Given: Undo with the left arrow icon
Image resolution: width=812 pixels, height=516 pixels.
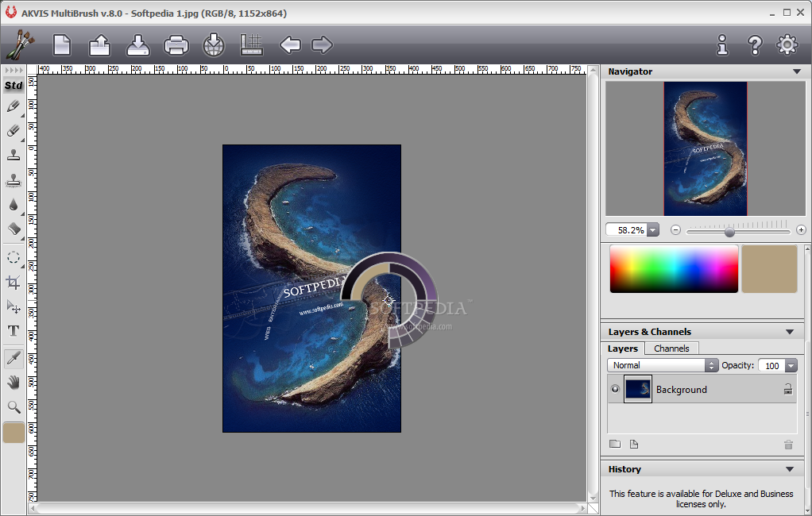Looking at the screenshot, I should click(290, 45).
